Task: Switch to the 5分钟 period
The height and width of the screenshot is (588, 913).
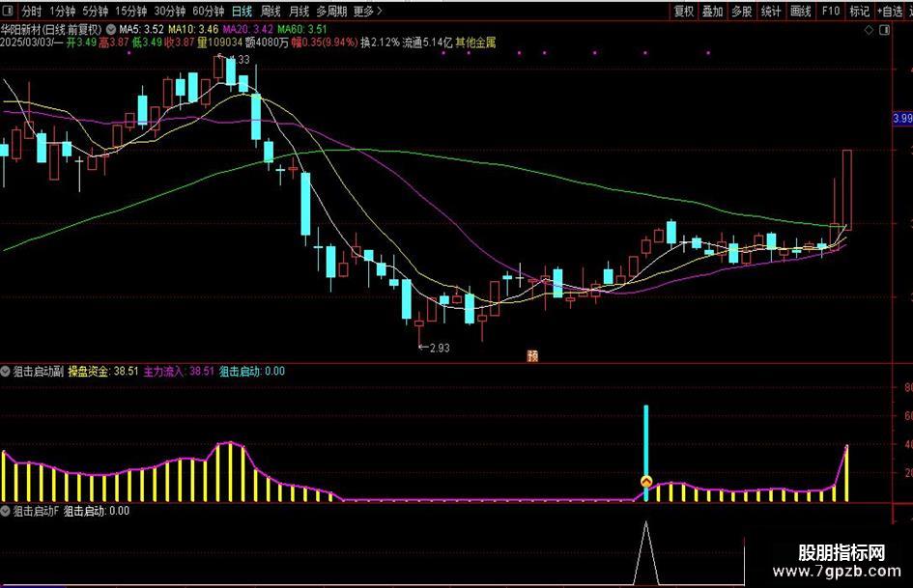Action: click(x=95, y=11)
